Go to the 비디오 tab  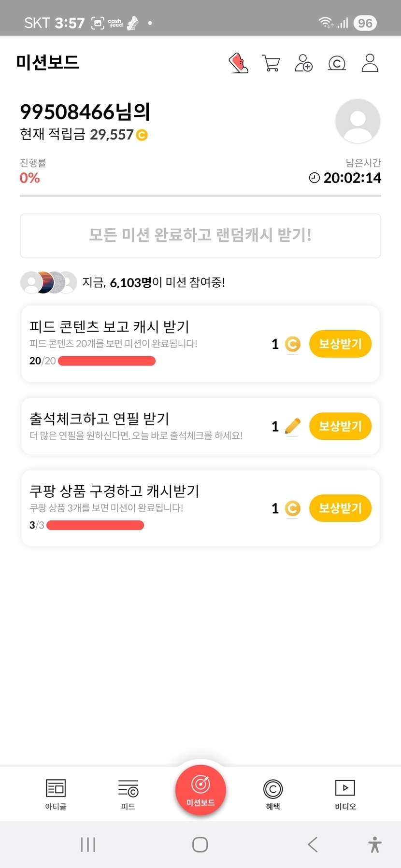tap(345, 794)
